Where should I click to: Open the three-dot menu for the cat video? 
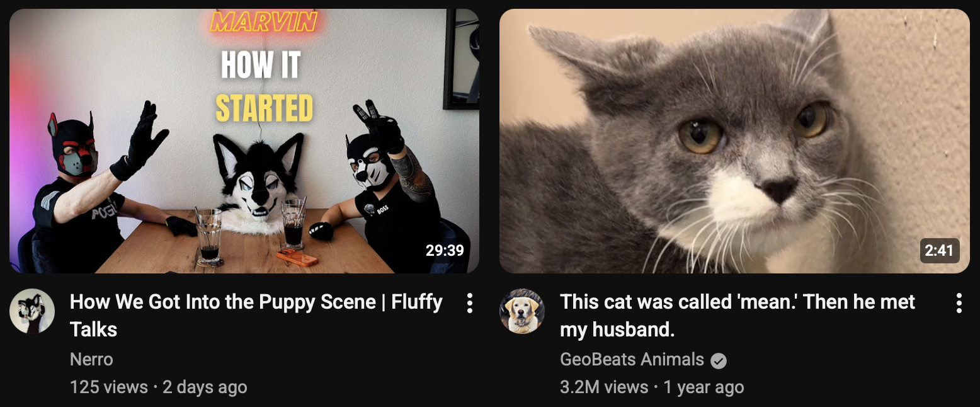(959, 303)
